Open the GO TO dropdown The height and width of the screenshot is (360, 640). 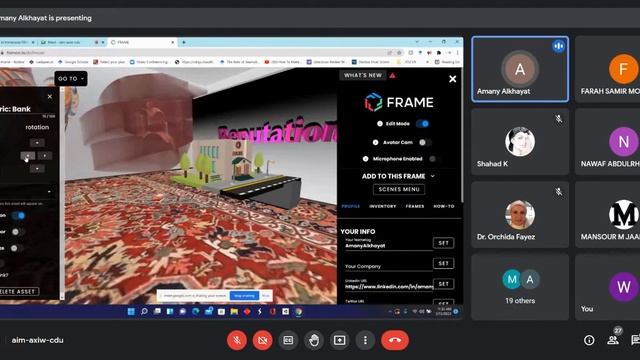71,78
